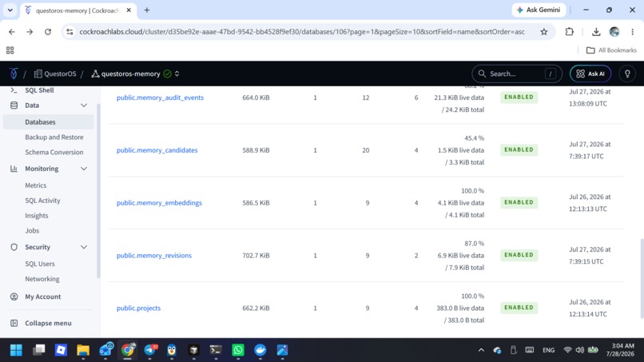Open SQL Shell in the sidebar

tap(39, 90)
